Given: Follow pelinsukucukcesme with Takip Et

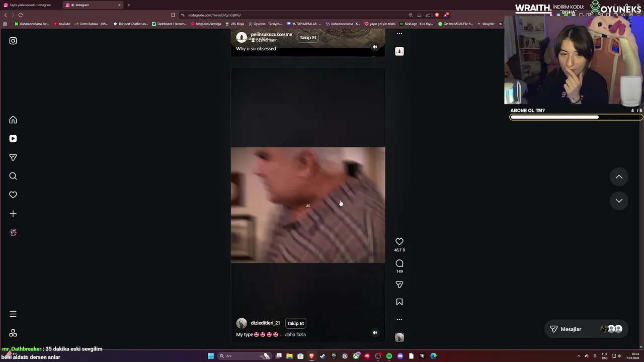Looking at the screenshot, I should click(308, 37).
